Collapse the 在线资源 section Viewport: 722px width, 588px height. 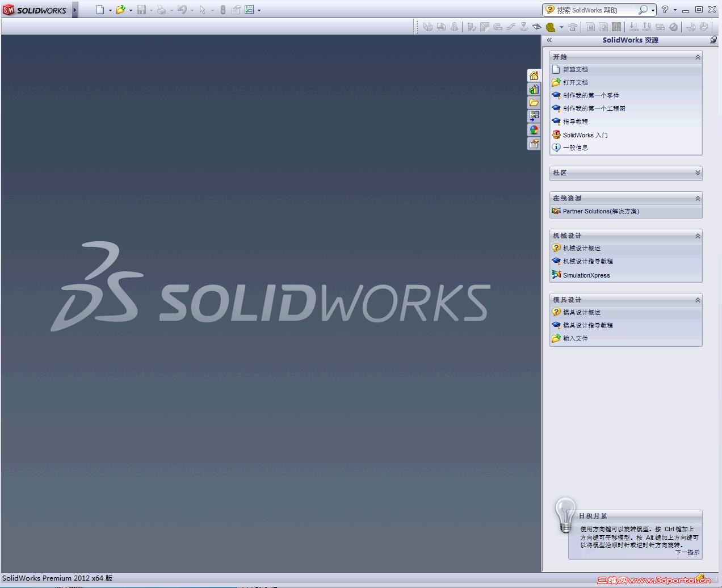click(x=698, y=199)
